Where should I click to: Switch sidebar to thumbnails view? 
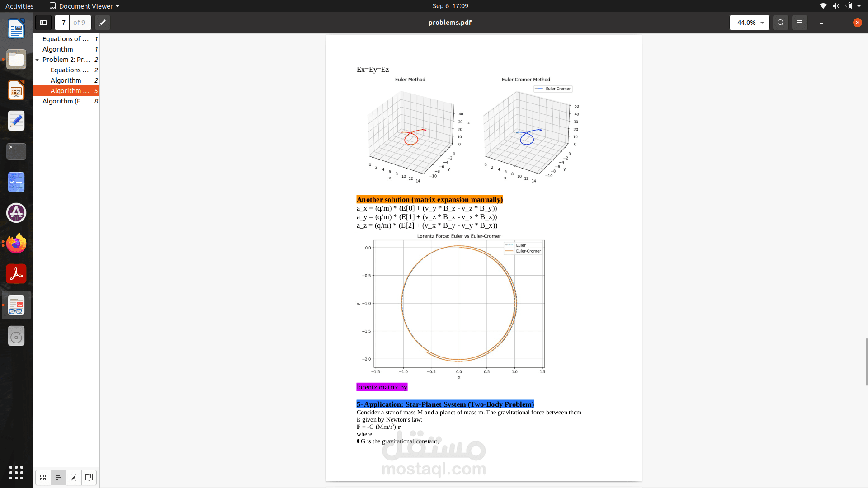coord(43,478)
